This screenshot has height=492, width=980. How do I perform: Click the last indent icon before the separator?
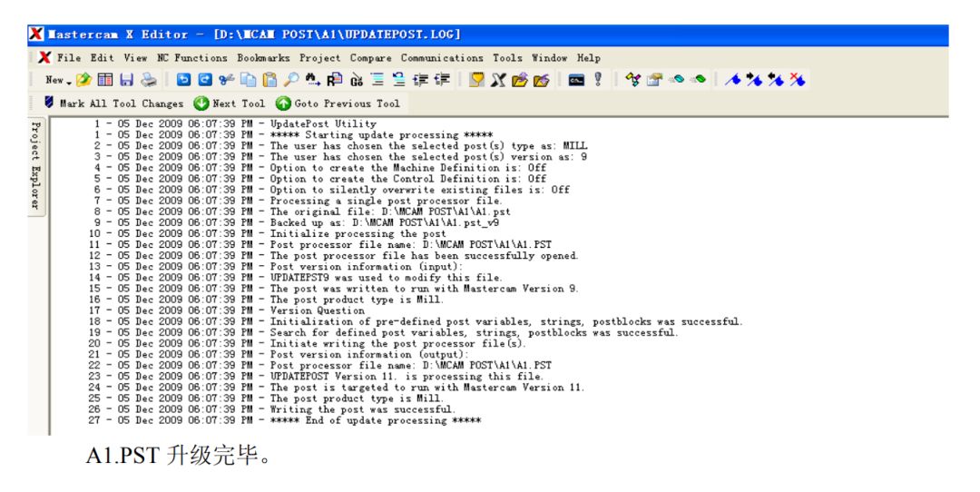[x=442, y=80]
